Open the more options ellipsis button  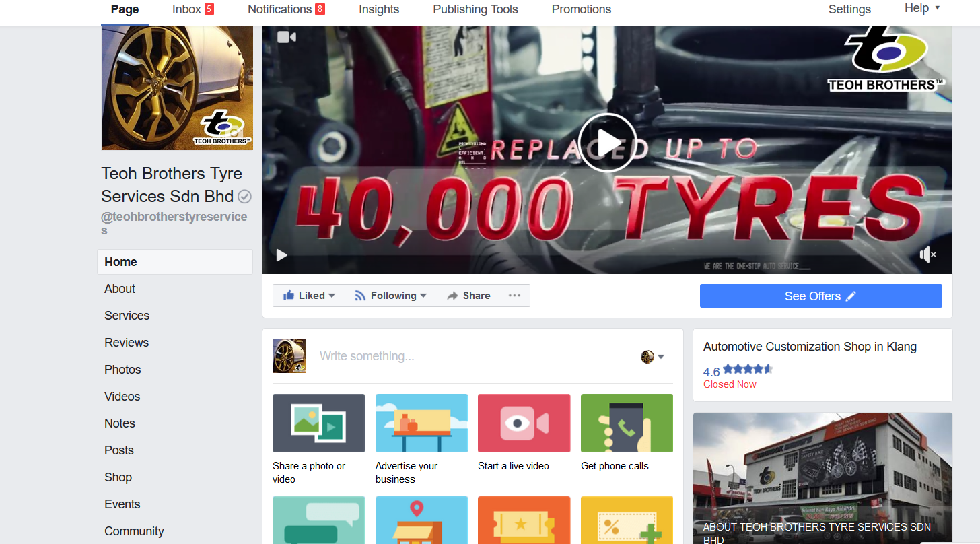coord(514,296)
